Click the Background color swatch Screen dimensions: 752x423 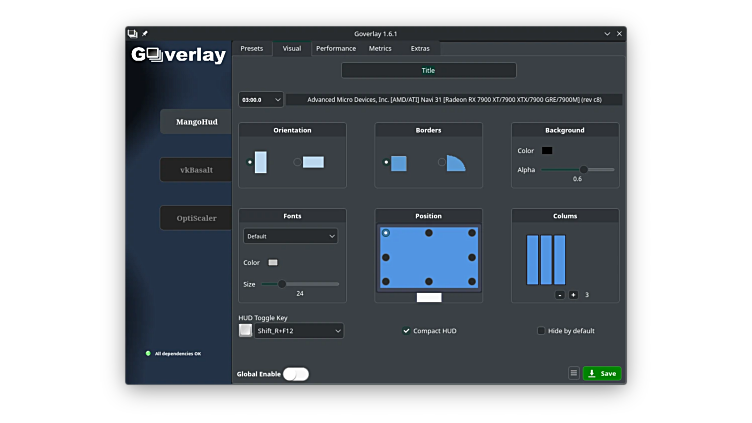click(547, 151)
